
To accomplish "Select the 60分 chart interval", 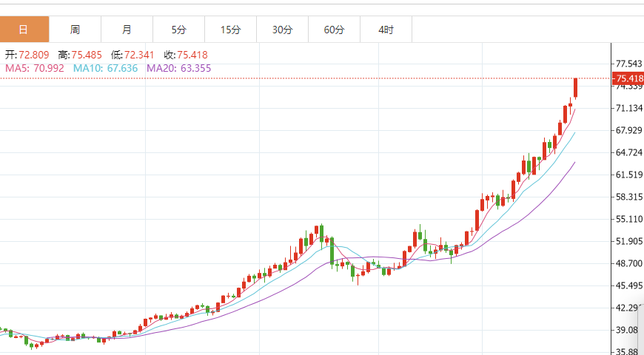I will point(334,30).
